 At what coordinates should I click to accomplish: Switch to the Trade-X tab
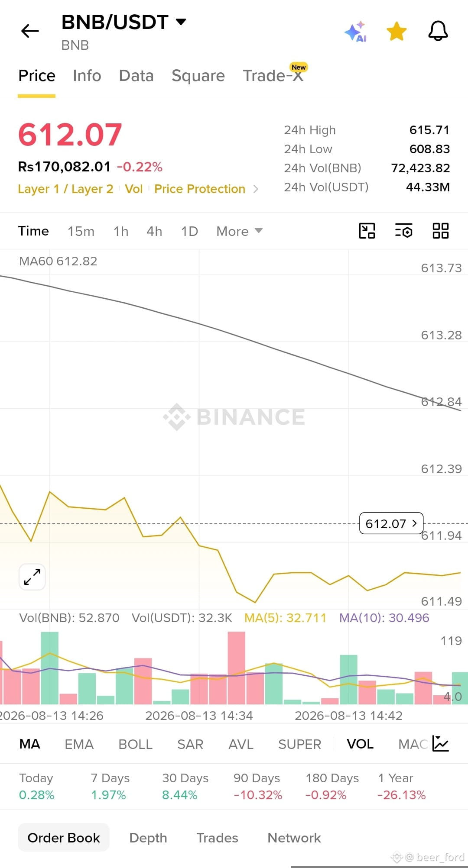(x=273, y=76)
